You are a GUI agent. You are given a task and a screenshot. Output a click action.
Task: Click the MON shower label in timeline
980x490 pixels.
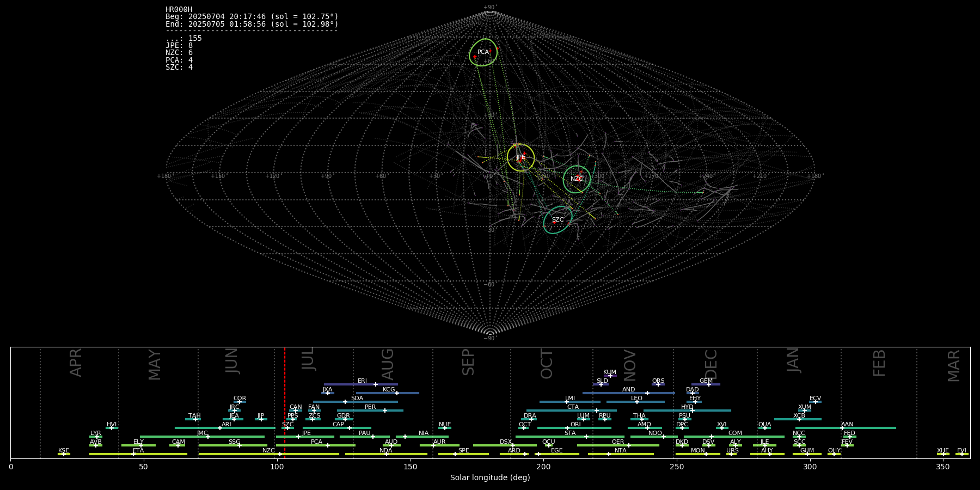click(x=698, y=451)
